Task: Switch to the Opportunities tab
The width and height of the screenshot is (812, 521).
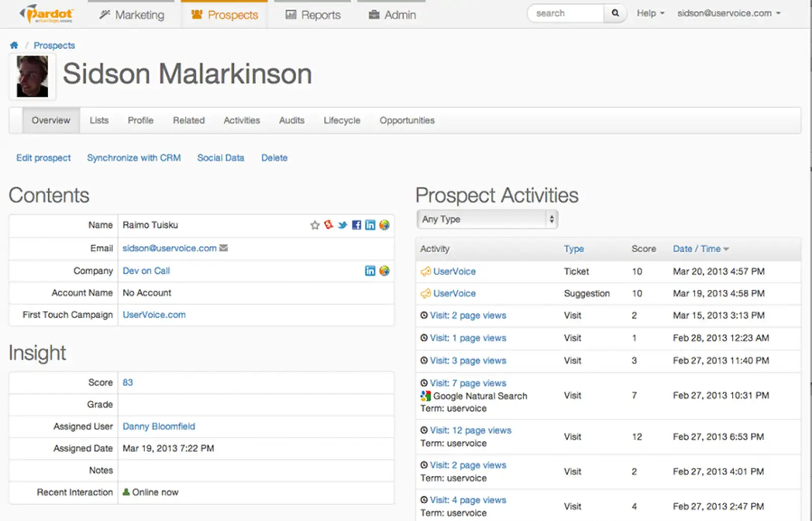Action: point(407,120)
